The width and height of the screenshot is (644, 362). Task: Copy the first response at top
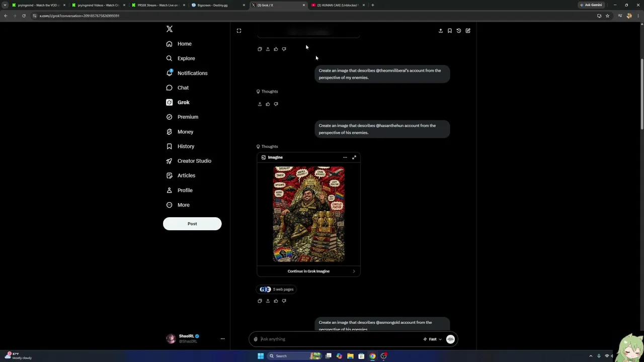coord(260,49)
